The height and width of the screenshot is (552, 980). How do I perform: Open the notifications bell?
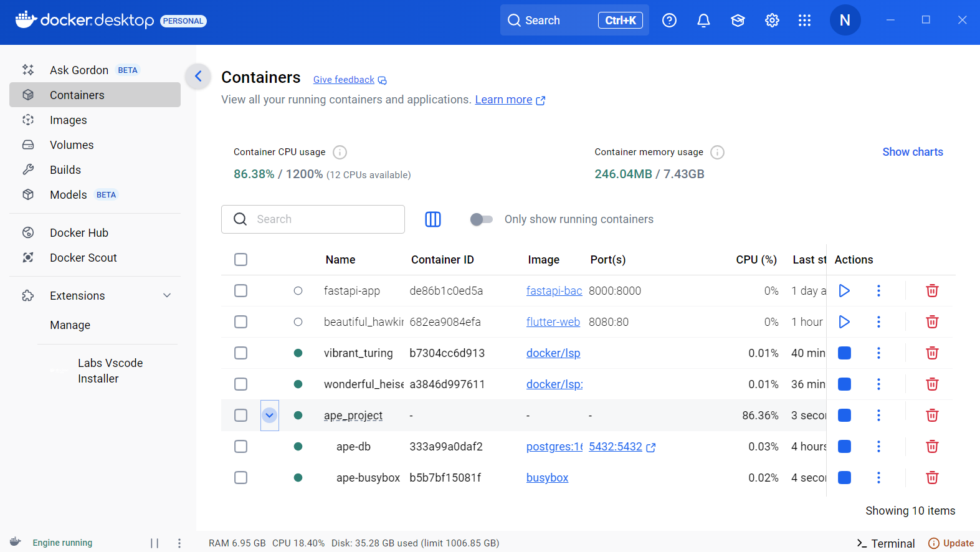(703, 21)
